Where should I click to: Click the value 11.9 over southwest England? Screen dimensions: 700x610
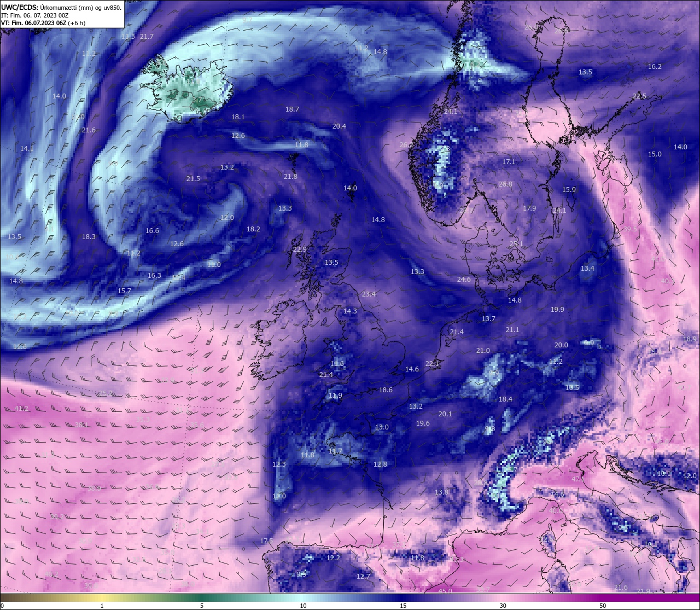pos(335,396)
